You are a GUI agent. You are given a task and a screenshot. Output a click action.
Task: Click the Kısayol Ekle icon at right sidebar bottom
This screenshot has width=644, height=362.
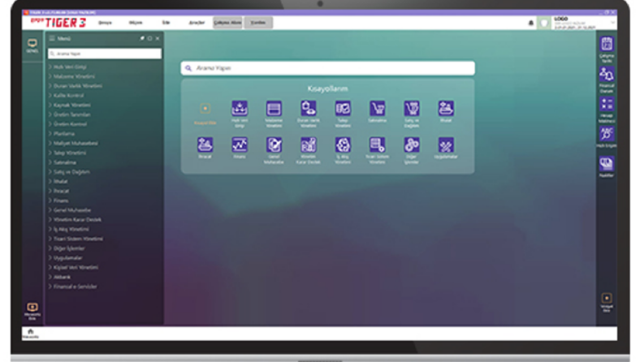(x=607, y=298)
